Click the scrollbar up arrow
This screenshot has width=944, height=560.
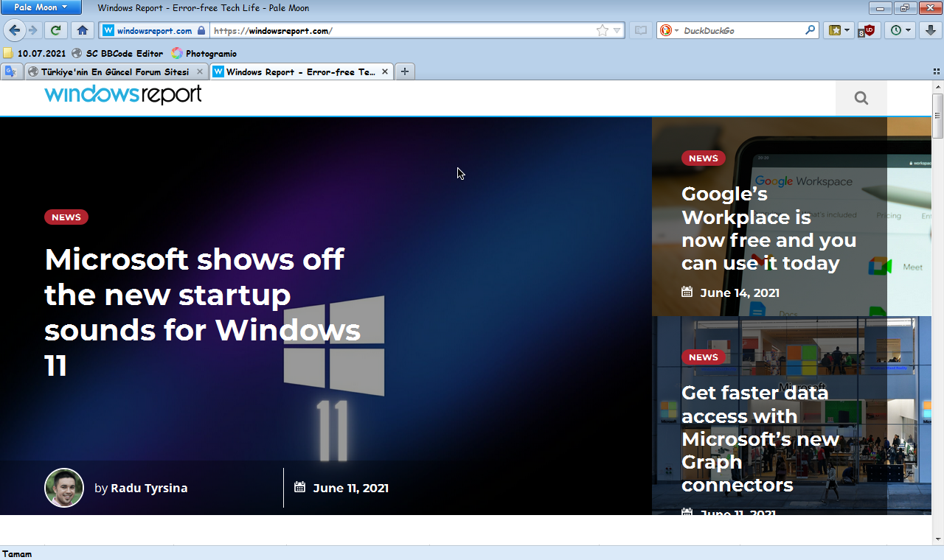pos(937,86)
